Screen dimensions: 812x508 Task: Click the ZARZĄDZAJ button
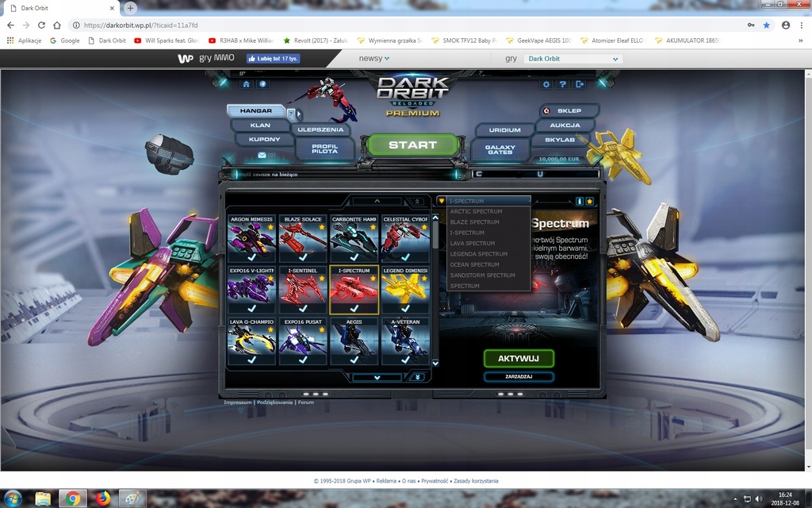click(x=519, y=377)
